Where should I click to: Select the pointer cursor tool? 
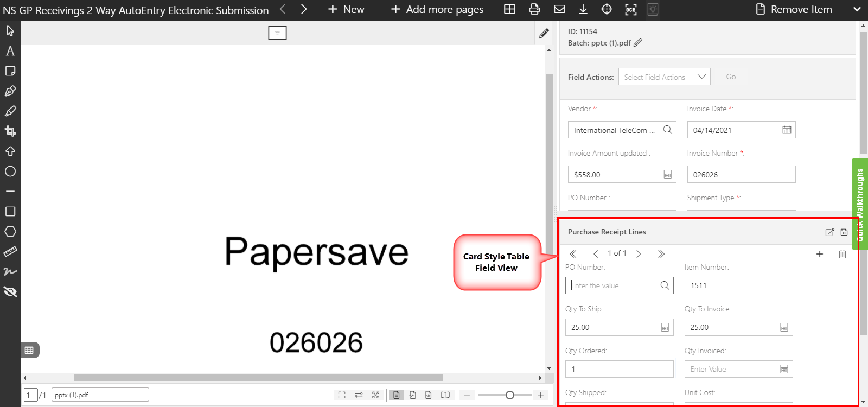(10, 31)
